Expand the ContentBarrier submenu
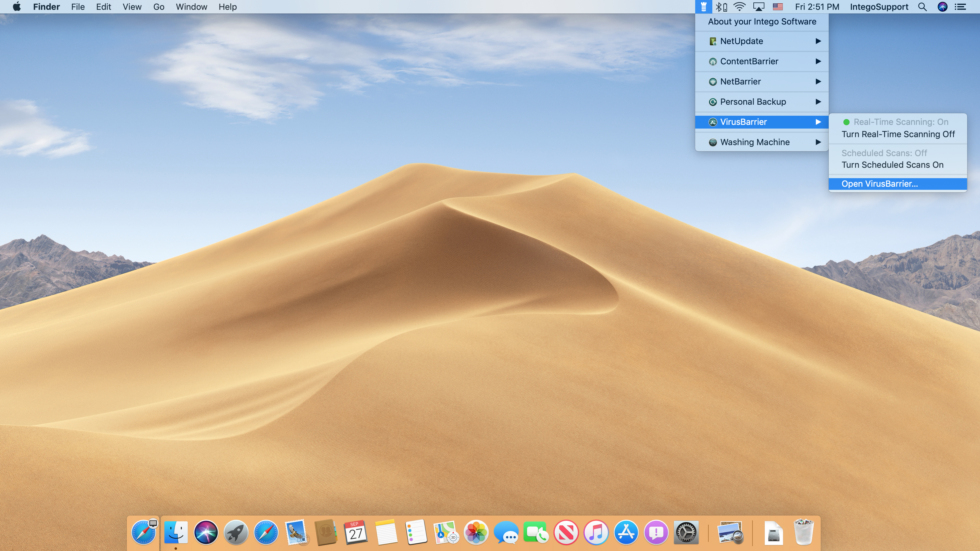 pyautogui.click(x=762, y=61)
